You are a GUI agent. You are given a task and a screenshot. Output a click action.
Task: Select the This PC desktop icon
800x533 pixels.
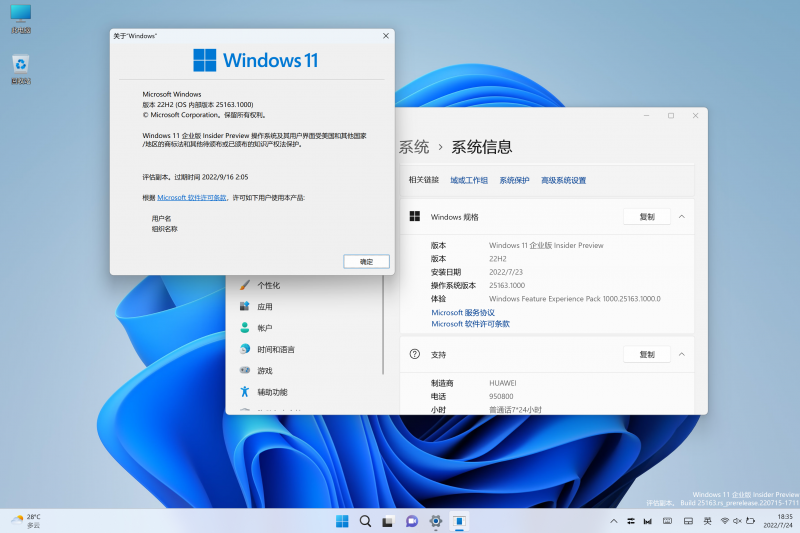coord(20,19)
